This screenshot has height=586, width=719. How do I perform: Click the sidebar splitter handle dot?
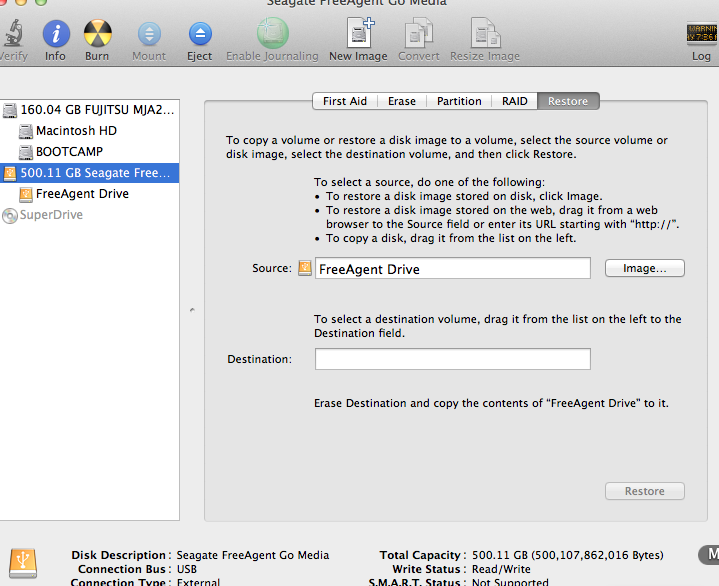(x=192, y=310)
